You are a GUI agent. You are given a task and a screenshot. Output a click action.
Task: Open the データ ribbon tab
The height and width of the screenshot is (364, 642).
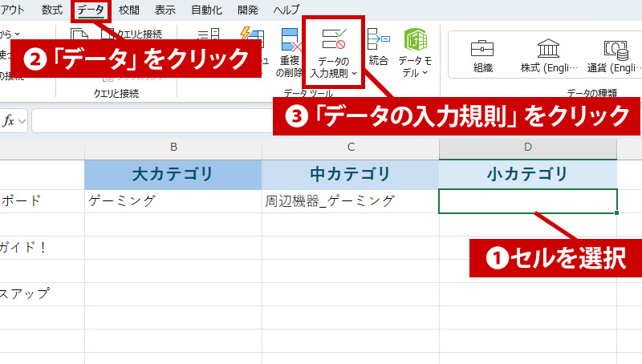91,9
